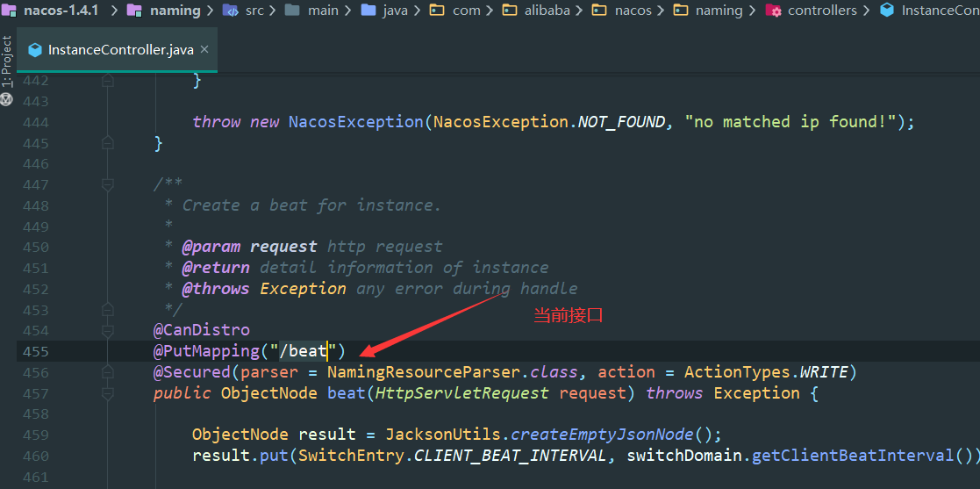
Task: Click the CLIENT_BEAT_INTERVAL constant
Action: (x=511, y=456)
